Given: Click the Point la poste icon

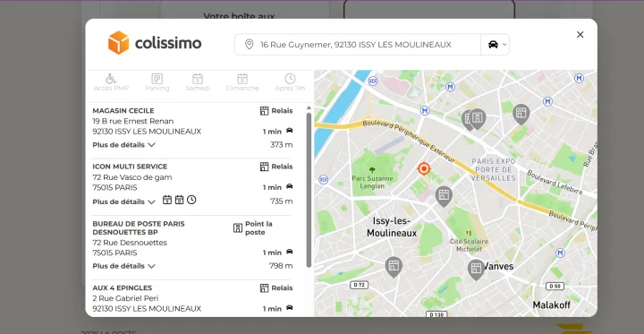Looking at the screenshot, I should 238,227.
